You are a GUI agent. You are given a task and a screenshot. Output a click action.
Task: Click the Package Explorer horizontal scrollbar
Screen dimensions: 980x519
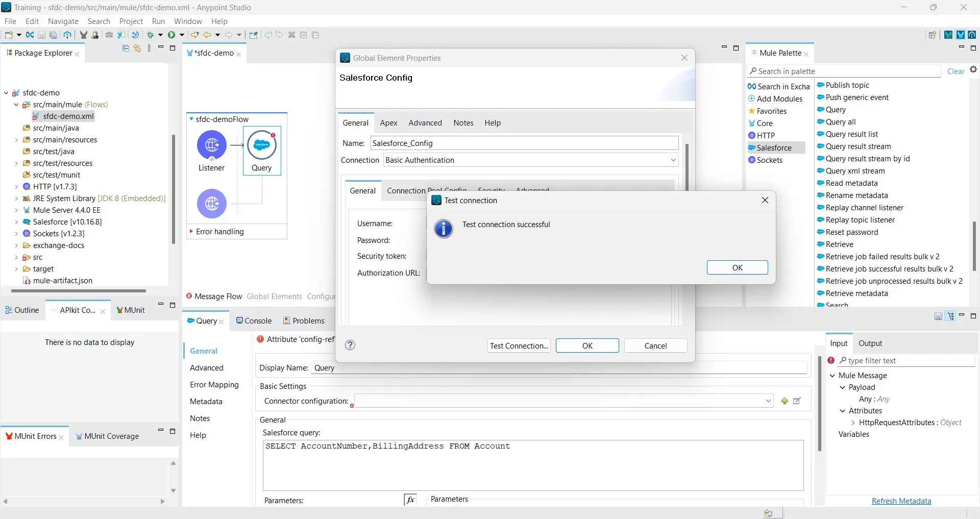(x=79, y=291)
